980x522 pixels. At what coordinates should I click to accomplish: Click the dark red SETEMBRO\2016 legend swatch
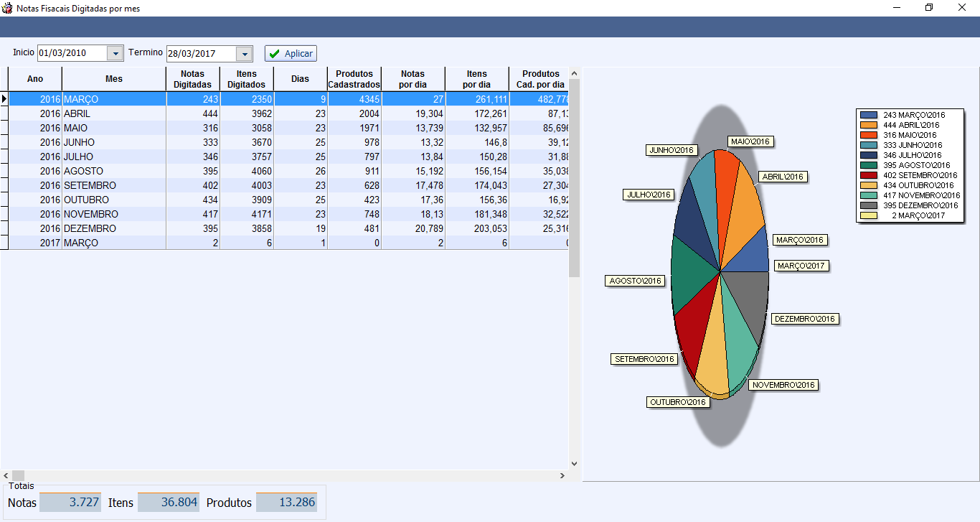click(869, 175)
